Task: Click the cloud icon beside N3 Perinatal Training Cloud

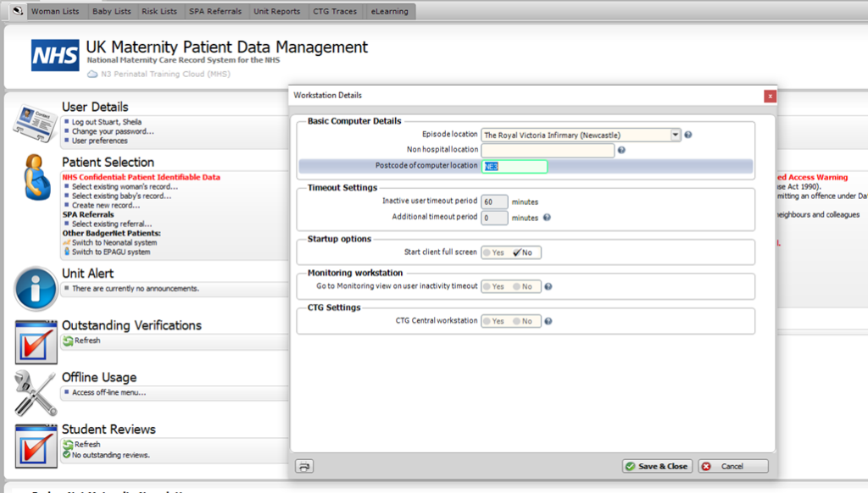Action: (x=92, y=75)
